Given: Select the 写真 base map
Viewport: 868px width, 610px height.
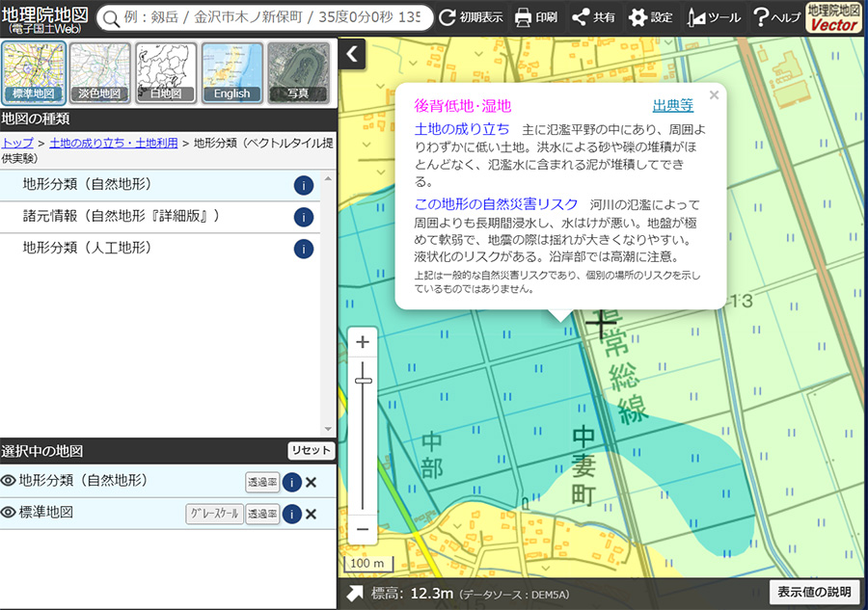Looking at the screenshot, I should 298,72.
